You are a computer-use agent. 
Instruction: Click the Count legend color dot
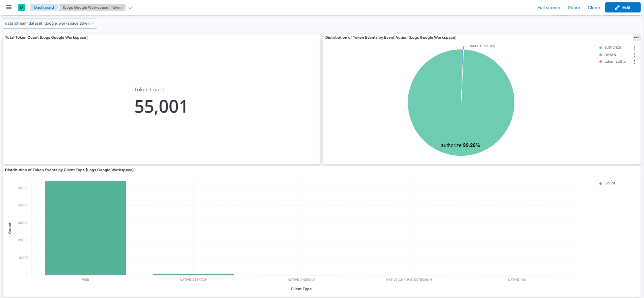coord(600,183)
